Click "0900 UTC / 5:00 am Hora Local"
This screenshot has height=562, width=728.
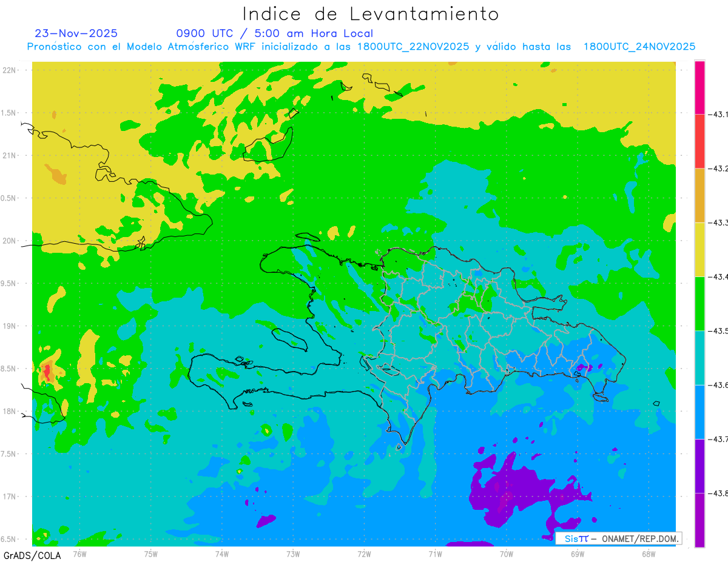[x=274, y=33]
